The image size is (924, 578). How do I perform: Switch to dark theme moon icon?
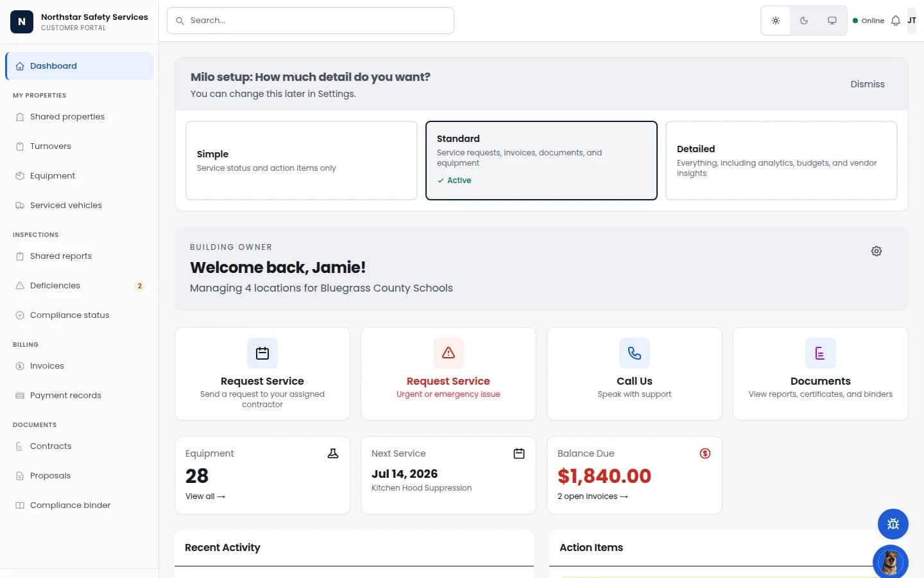pos(804,21)
